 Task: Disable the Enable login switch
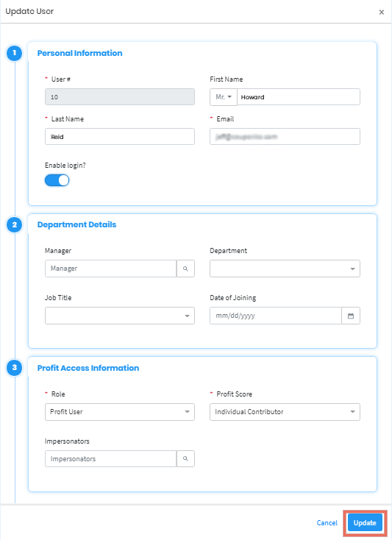tap(57, 180)
